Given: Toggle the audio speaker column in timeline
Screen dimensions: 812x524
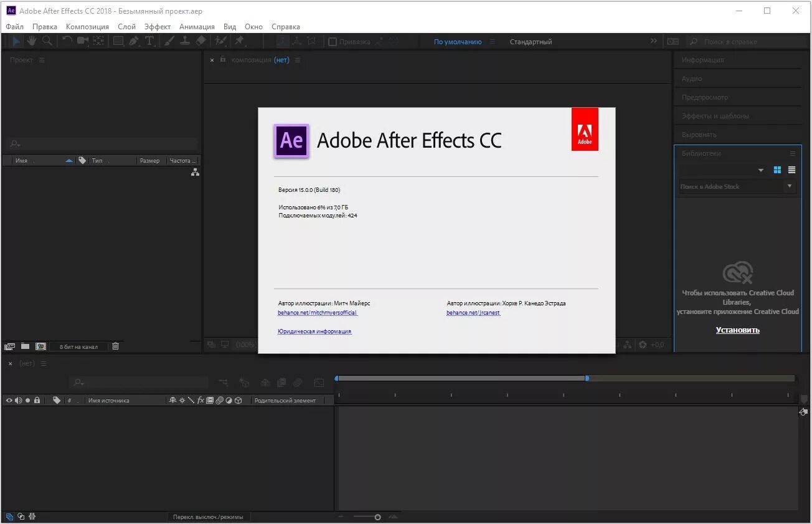Looking at the screenshot, I should click(x=18, y=400).
